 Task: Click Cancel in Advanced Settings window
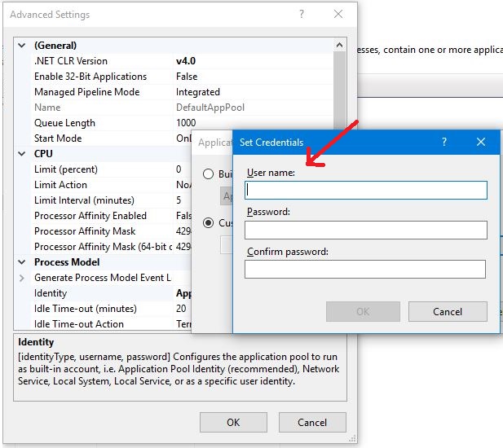click(x=312, y=422)
